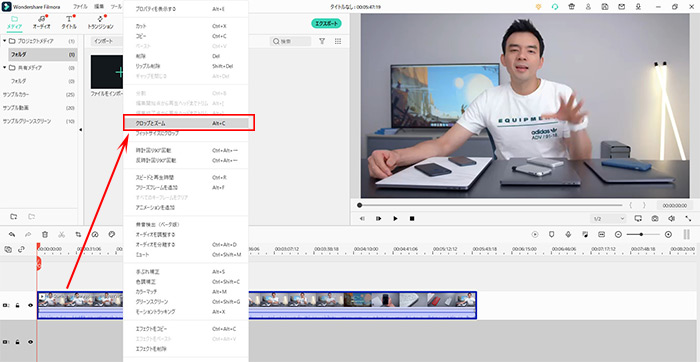This screenshot has height=362, width=700.
Task: Click the timeline zoom slider
Action: click(x=643, y=234)
